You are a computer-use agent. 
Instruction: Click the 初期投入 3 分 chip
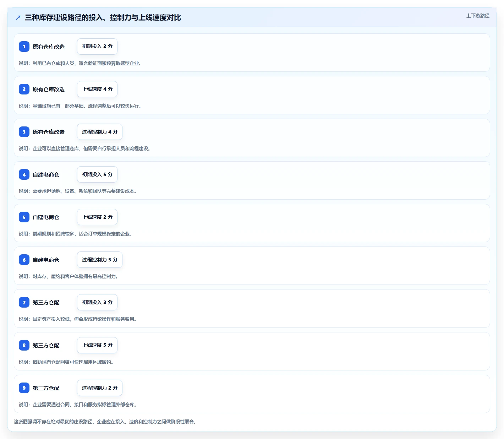tap(97, 302)
